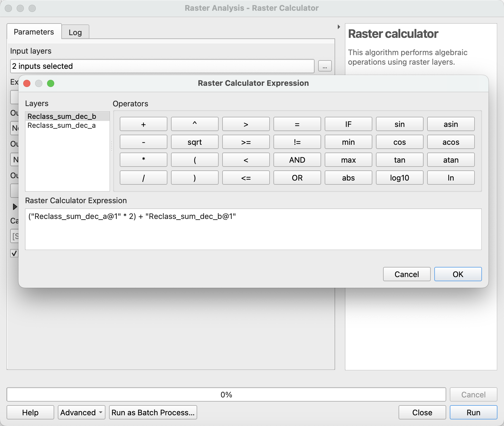Insert the not-equal operator
The height and width of the screenshot is (426, 504).
coord(297,142)
